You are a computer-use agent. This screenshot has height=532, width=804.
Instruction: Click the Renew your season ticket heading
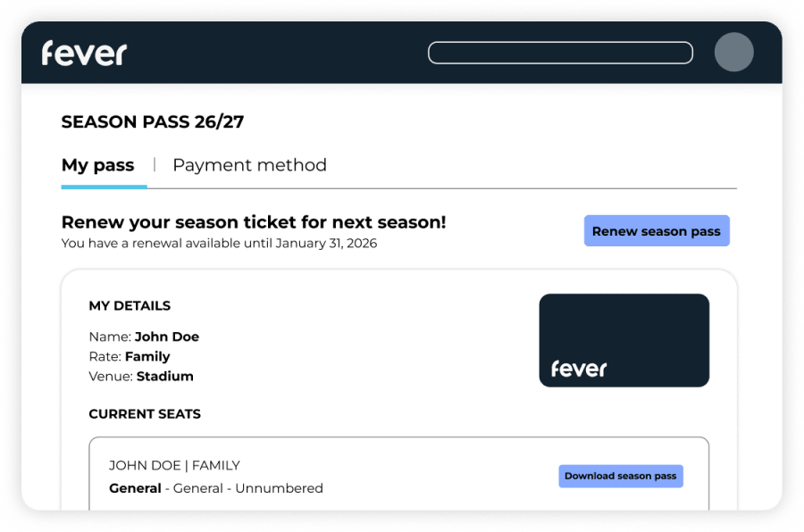254,221
